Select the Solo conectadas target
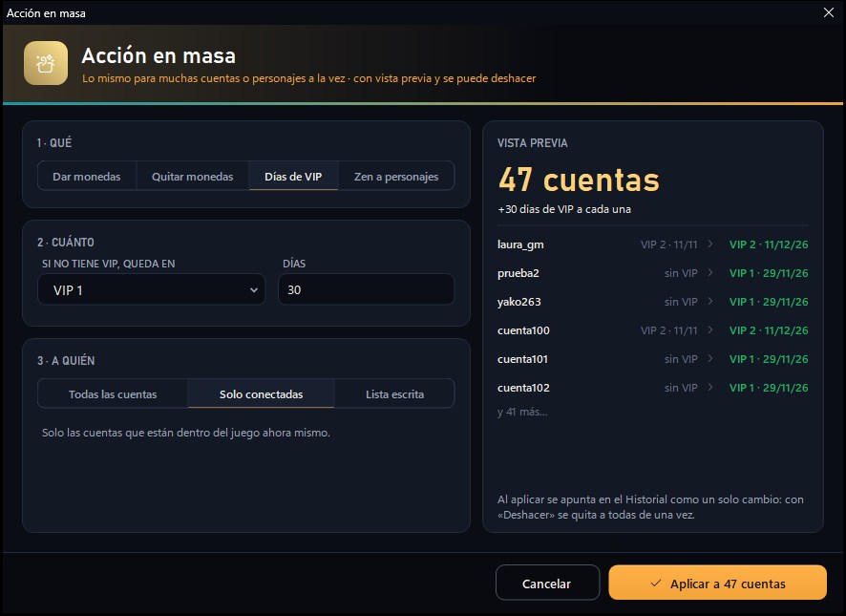Viewport: 846px width, 616px height. point(261,394)
